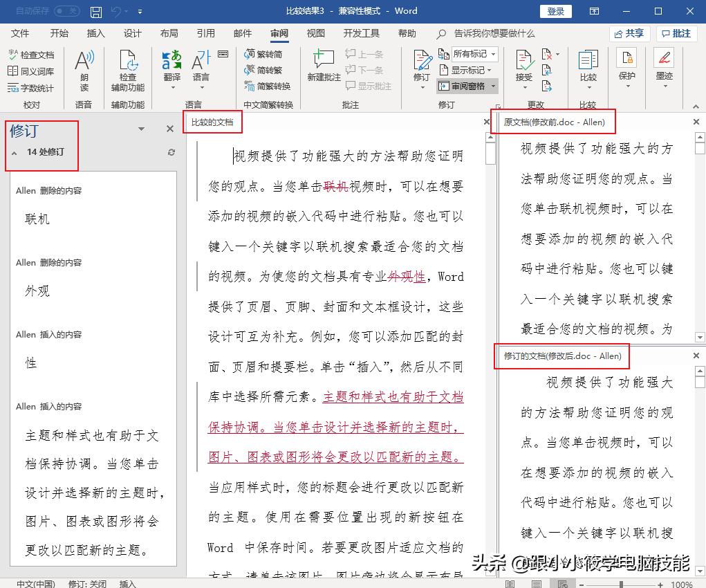The height and width of the screenshot is (588, 706).
Task: Close the 修订 revisions pane
Action: coord(169,129)
